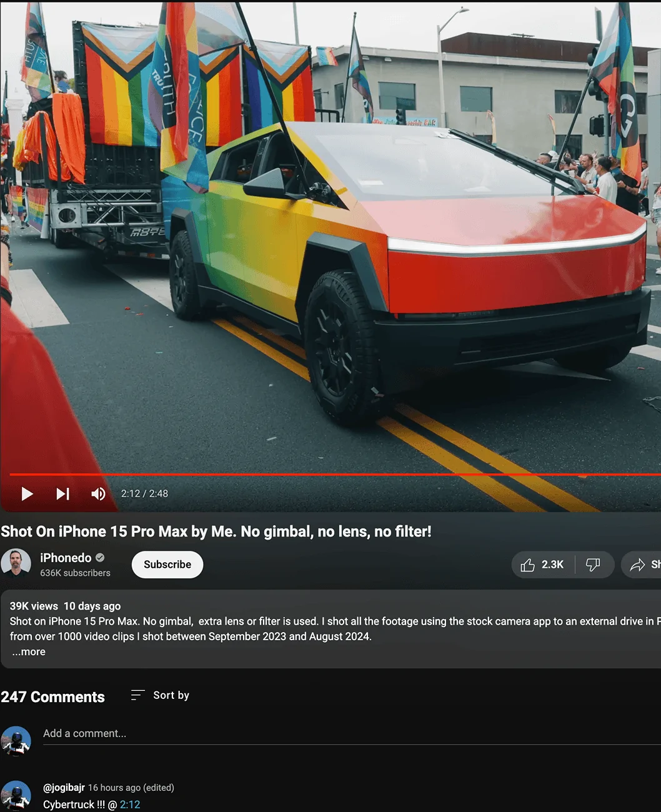Click your profile avatar beside Add a comment
This screenshot has width=661, height=812.
[16, 741]
